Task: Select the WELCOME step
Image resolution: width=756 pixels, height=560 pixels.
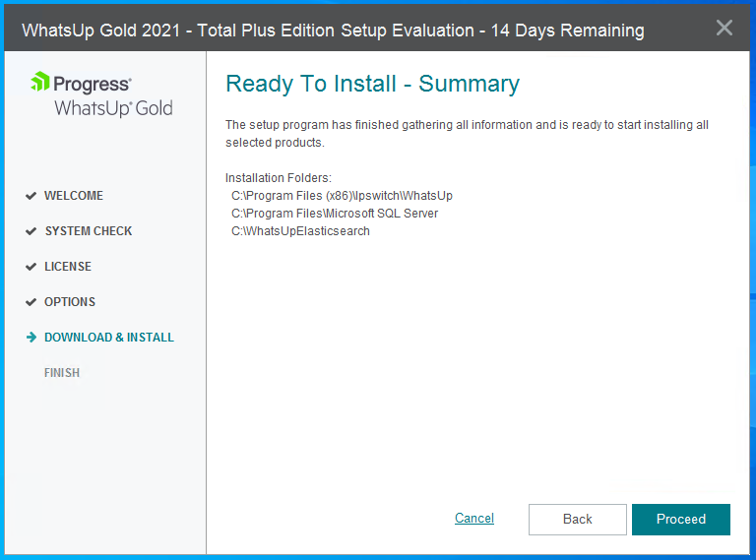Action: [74, 196]
